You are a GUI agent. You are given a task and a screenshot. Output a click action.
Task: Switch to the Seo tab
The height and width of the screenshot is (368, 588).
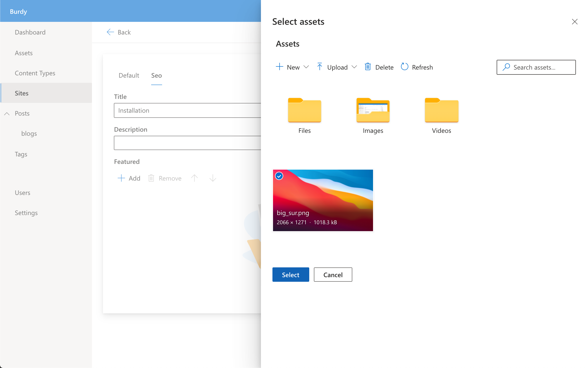156,75
